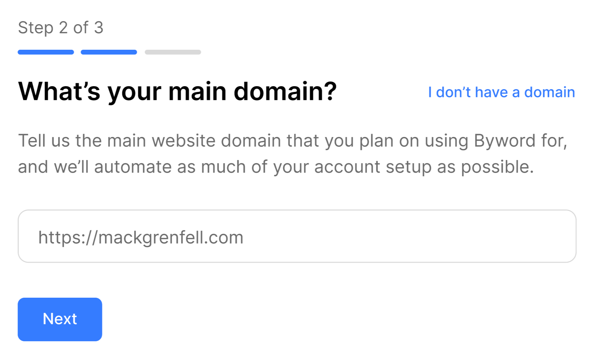Screen dimensions: 607x364
Task: Open the "I don't have a domain" link
Action: [501, 92]
